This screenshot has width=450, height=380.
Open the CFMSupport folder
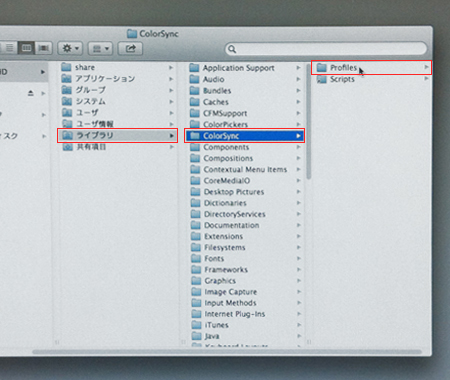coord(245,113)
